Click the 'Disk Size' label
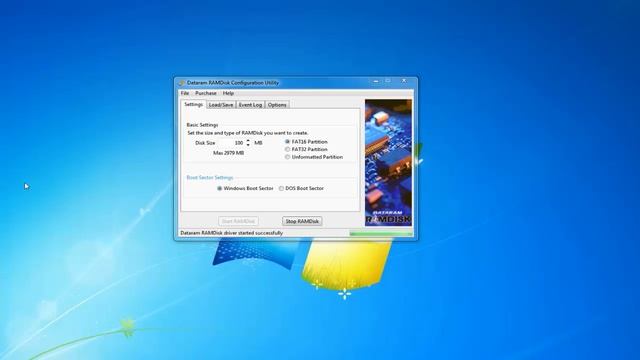Viewport: 640px width, 360px height. 205,143
